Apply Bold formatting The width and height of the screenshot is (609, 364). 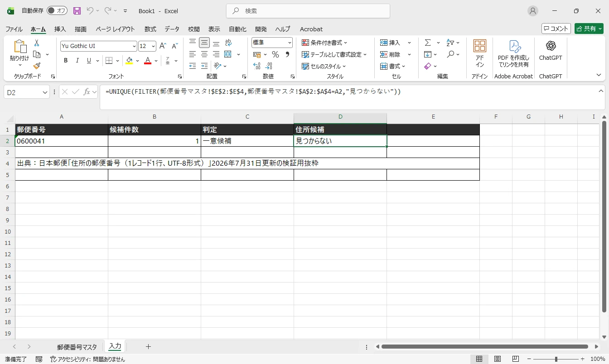66,61
